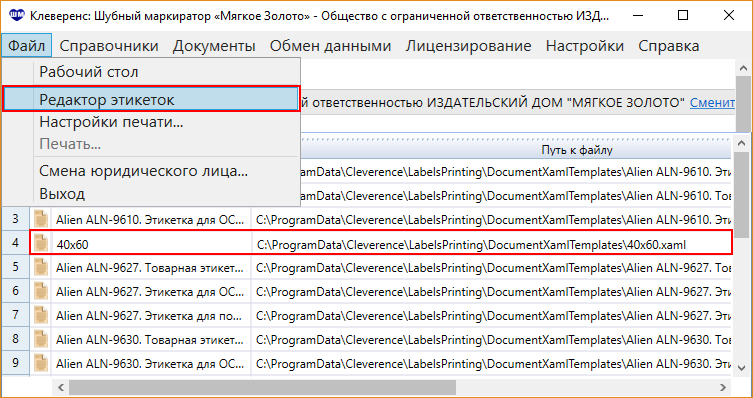Select Alien ALN-9627. Этикетка для ОС cell
This screenshot has height=398, width=753.
pos(151,291)
